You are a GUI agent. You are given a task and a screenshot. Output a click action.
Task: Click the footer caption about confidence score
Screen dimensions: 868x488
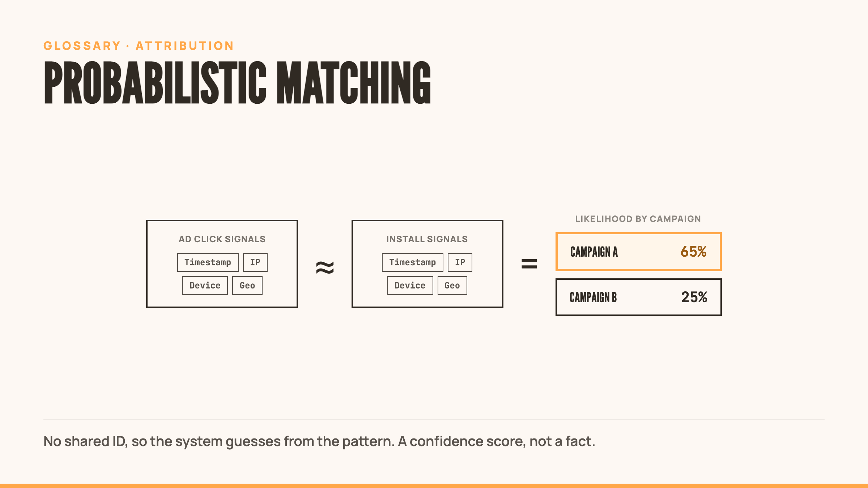pyautogui.click(x=319, y=441)
